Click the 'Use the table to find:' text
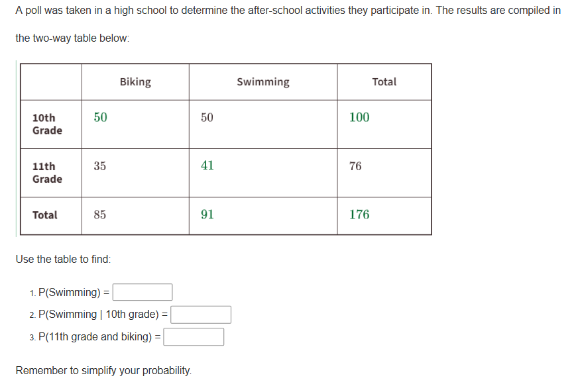This screenshot has height=392, width=578. (x=55, y=259)
